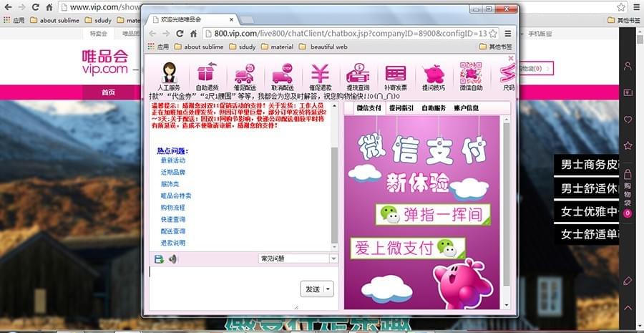Open about sublime bookmark in popup
Viewport: 644px width, 333px height.
(199, 47)
